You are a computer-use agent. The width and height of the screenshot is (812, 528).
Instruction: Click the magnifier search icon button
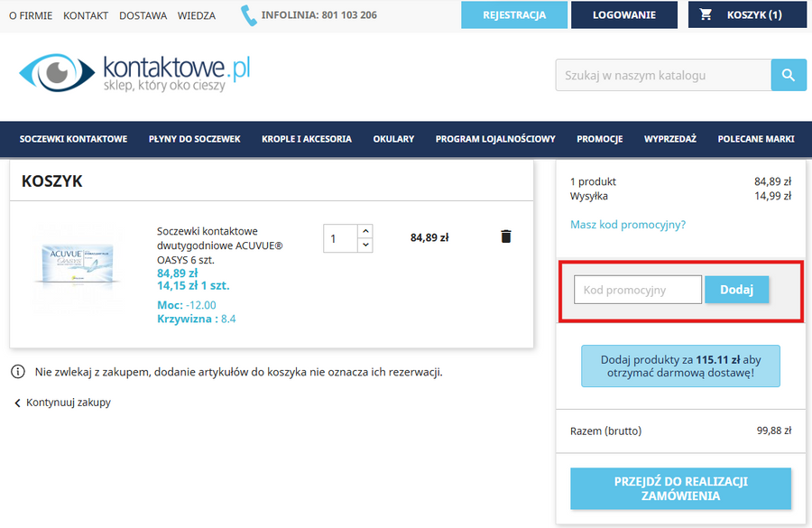click(x=789, y=75)
